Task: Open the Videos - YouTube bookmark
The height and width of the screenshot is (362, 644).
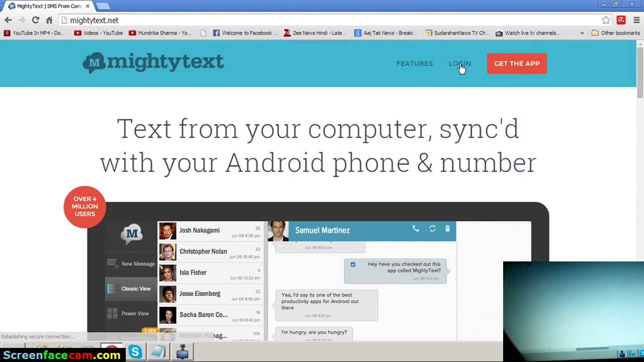Action: (99, 33)
